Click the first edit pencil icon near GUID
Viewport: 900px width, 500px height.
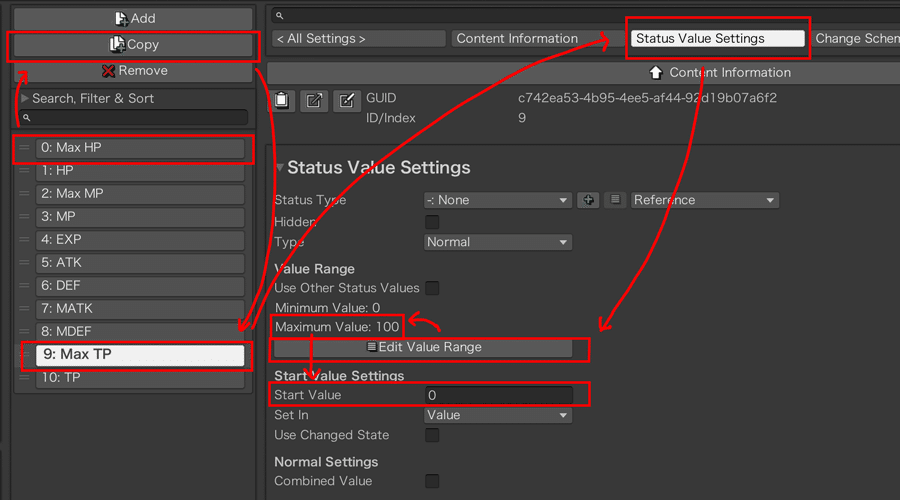pos(314,100)
